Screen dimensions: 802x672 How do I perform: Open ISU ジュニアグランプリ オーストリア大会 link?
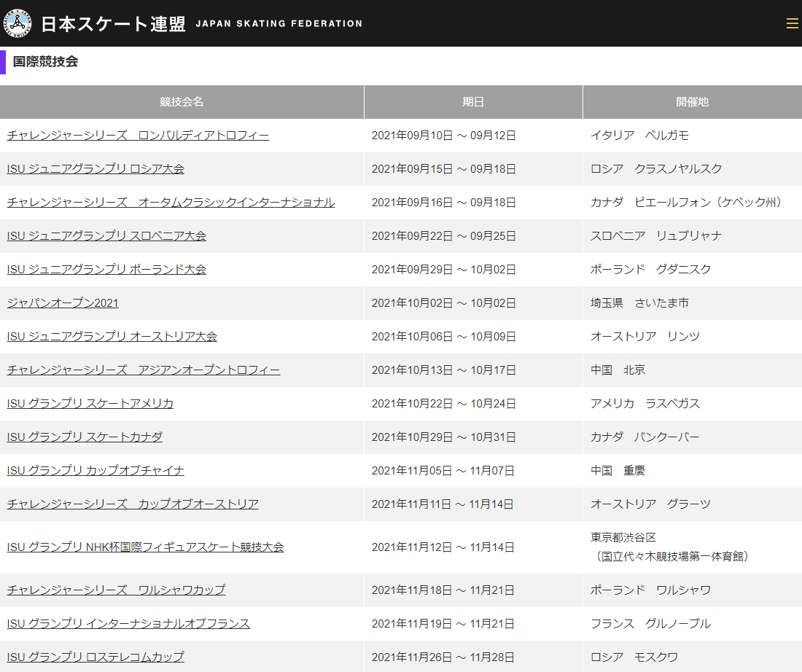pos(112,337)
